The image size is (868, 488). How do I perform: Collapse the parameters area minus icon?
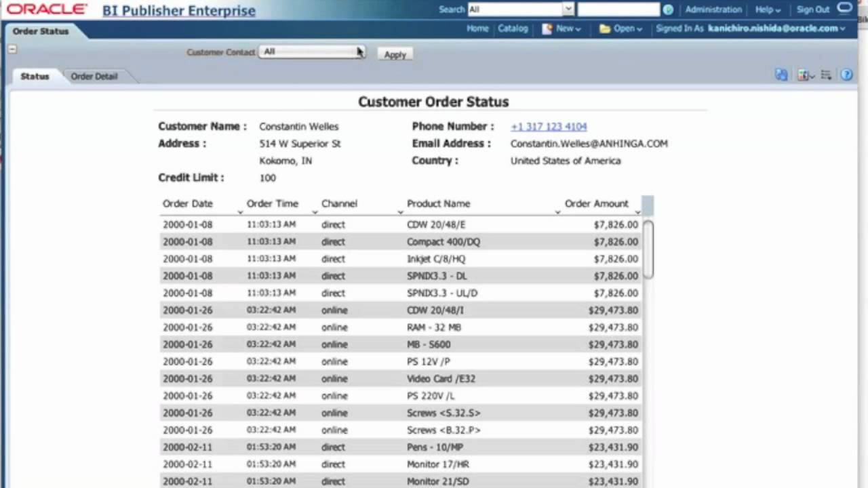coord(12,49)
